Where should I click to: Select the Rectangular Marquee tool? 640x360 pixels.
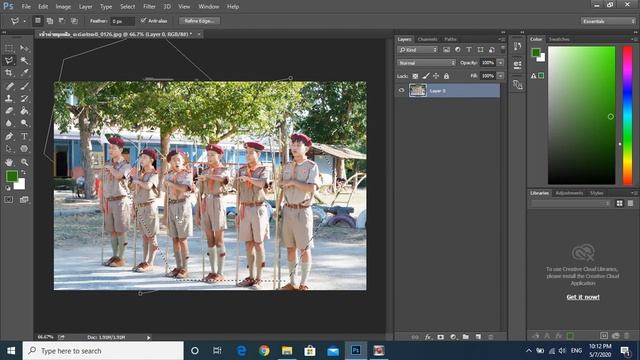click(9, 48)
